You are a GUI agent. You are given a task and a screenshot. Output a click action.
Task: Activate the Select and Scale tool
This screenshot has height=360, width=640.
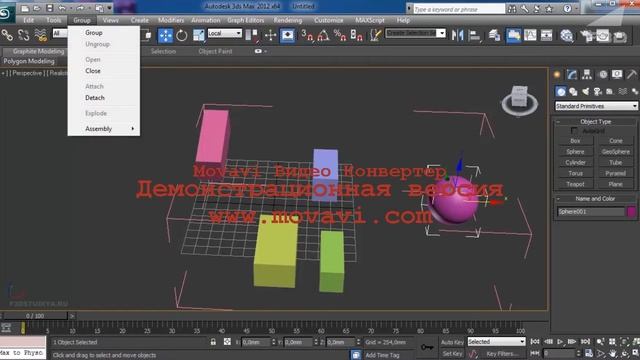199,36
